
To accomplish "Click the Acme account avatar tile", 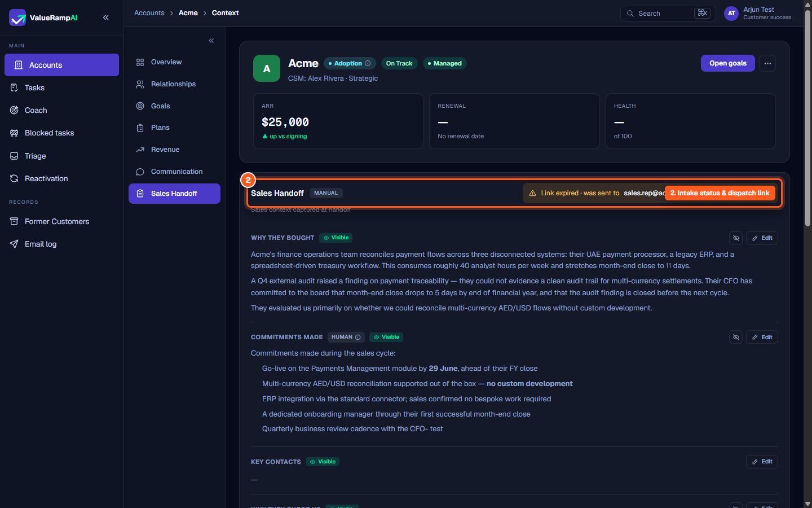I will [267, 68].
